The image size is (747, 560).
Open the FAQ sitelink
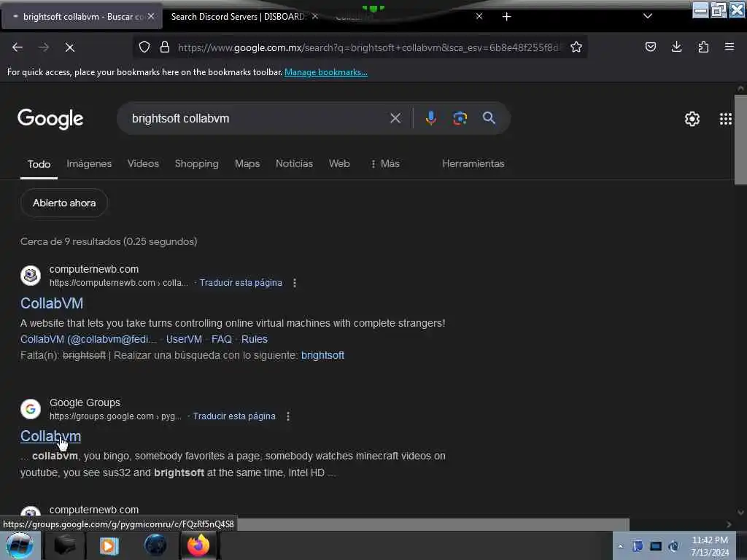coord(222,339)
